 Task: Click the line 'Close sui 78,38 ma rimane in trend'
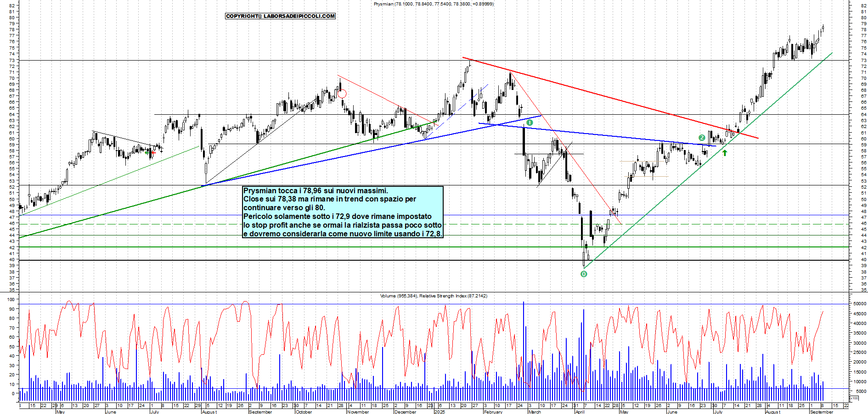coord(330,199)
